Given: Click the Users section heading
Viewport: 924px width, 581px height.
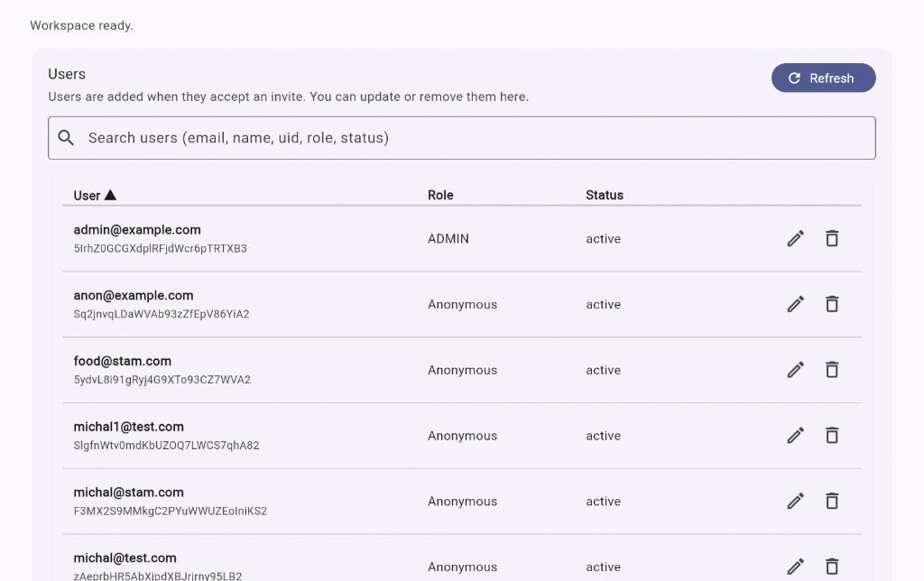Looking at the screenshot, I should pyautogui.click(x=67, y=74).
